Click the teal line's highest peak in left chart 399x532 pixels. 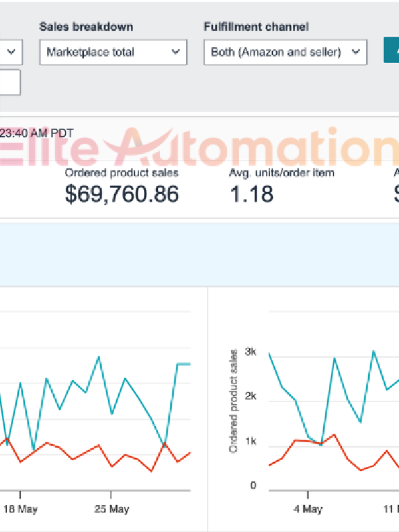(98, 357)
